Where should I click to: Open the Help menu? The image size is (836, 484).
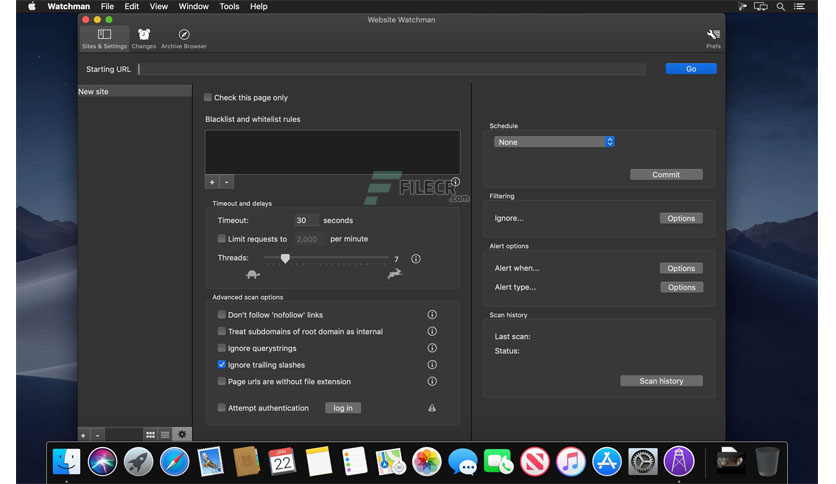[259, 6]
